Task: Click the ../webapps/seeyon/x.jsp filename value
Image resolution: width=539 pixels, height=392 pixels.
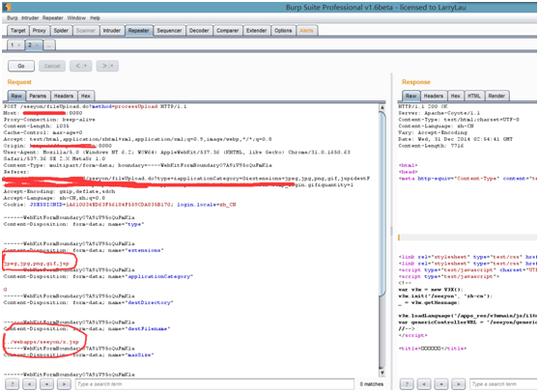Action: tap(42, 342)
